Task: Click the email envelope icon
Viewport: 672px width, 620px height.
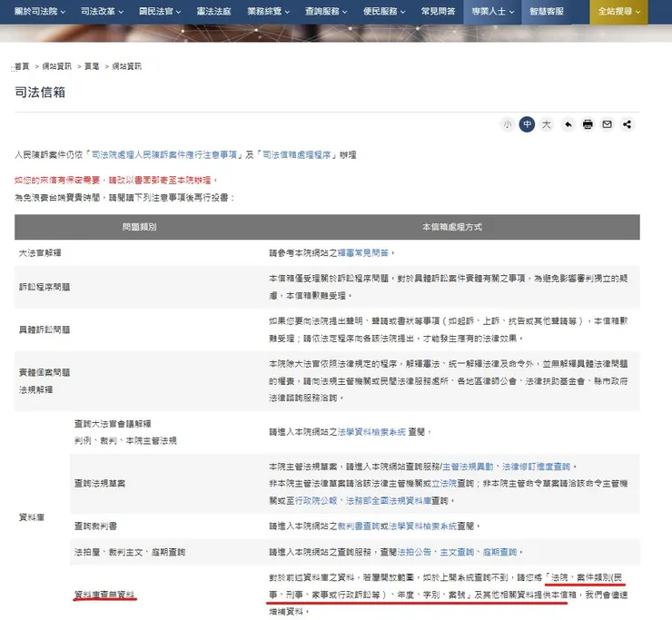Action: [607, 124]
